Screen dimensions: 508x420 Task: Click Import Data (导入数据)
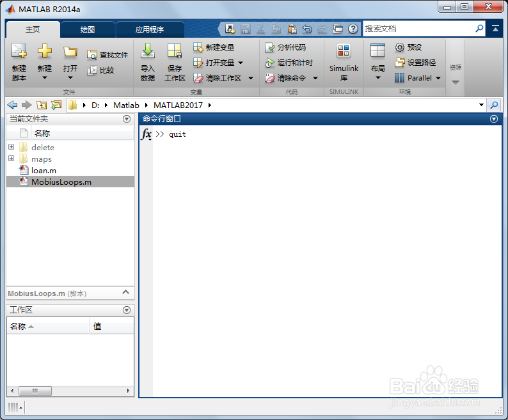(148, 62)
